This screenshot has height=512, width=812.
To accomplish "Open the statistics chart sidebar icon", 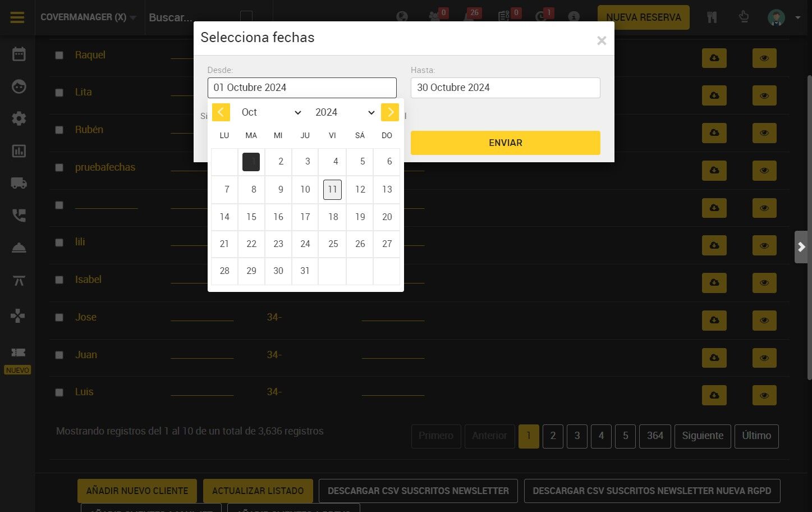I will click(19, 151).
